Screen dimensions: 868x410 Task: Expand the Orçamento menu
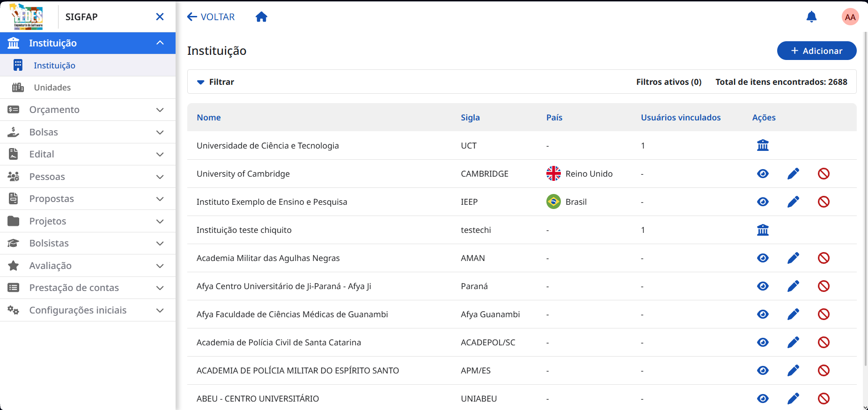point(88,110)
